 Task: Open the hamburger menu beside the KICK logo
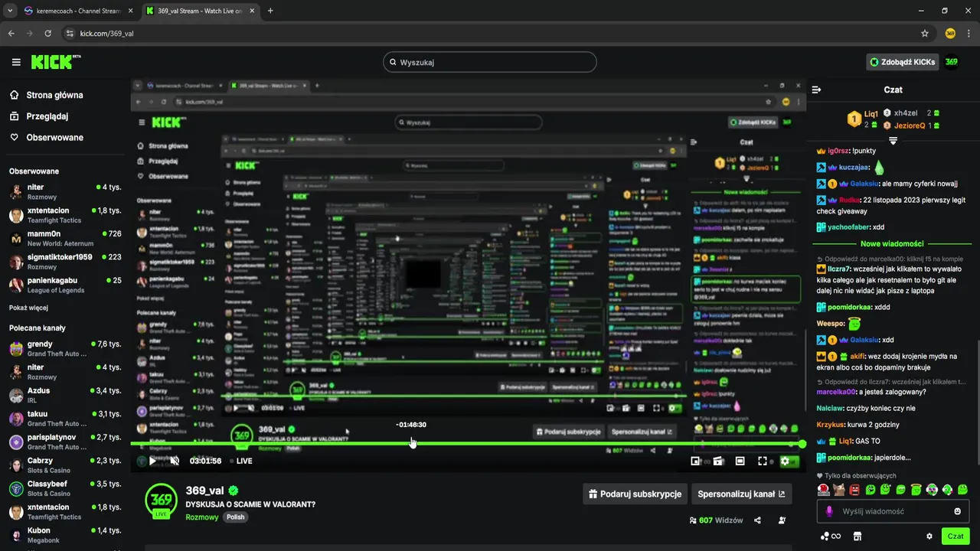pyautogui.click(x=16, y=62)
